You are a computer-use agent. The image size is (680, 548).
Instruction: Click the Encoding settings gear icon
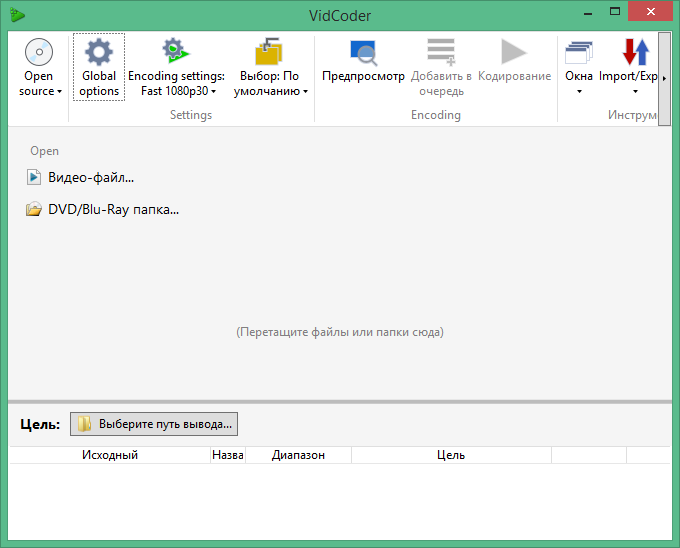[x=176, y=50]
